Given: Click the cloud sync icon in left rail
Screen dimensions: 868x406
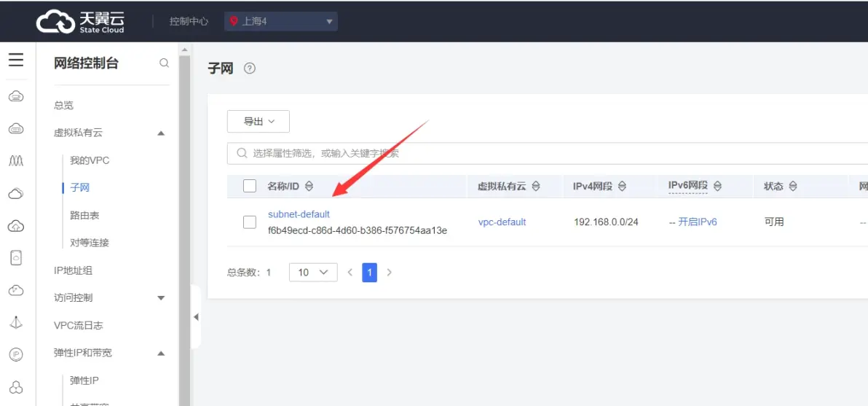Looking at the screenshot, I should [x=16, y=290].
